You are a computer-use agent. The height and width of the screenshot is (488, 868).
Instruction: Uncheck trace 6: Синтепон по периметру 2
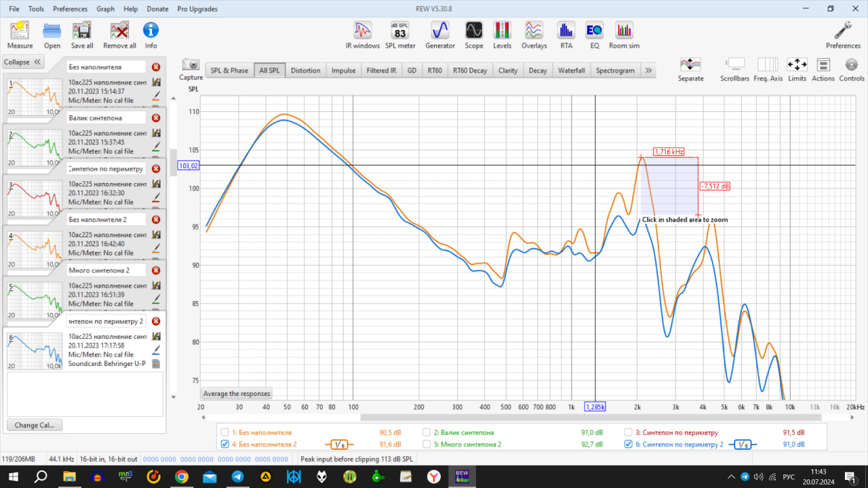(x=628, y=445)
